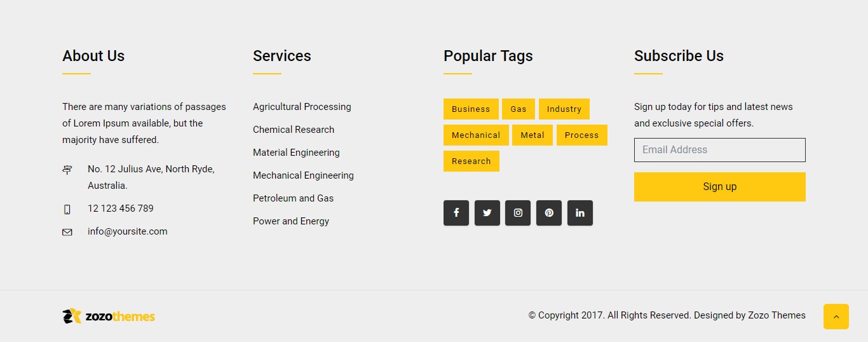The width and height of the screenshot is (868, 342).
Task: Open the Chemical Research link
Action: point(294,130)
